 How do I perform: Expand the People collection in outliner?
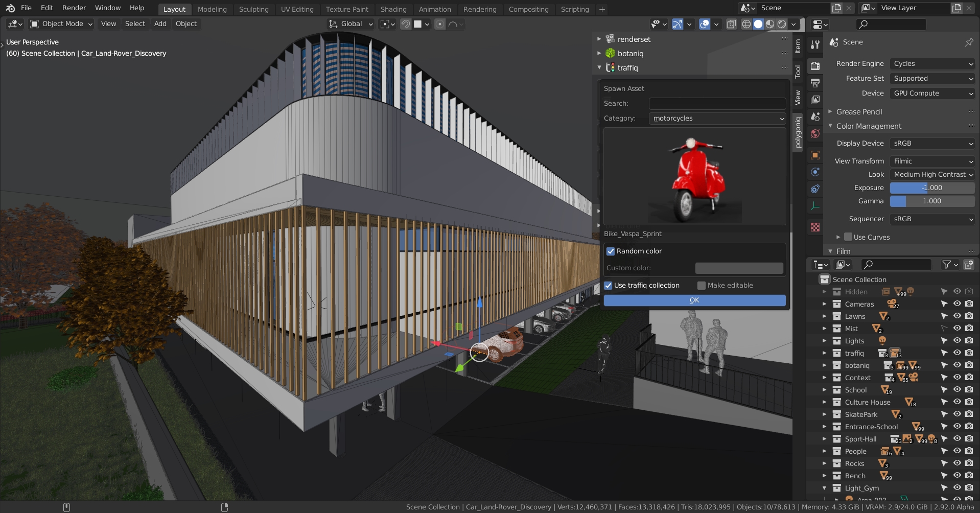[x=824, y=451]
